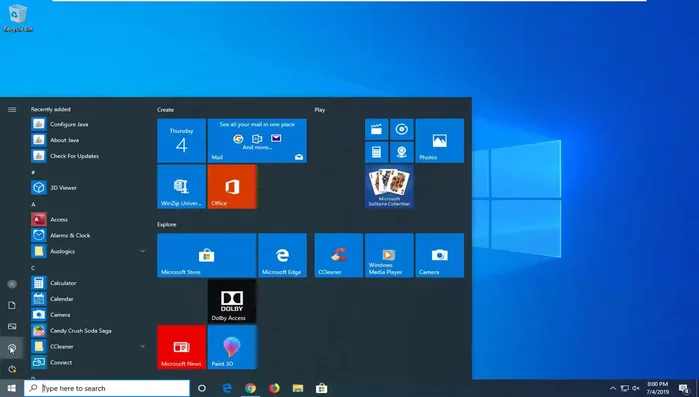Screen dimensions: 699x397
Task: Open the small Calculator tile
Action: [377, 152]
